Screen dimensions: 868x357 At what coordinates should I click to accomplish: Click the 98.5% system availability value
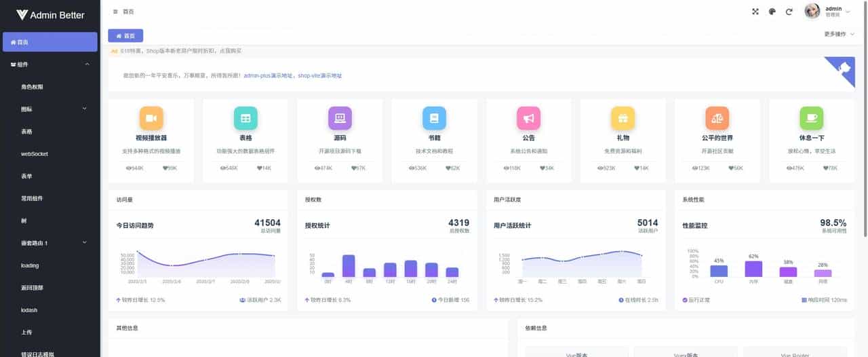833,223
